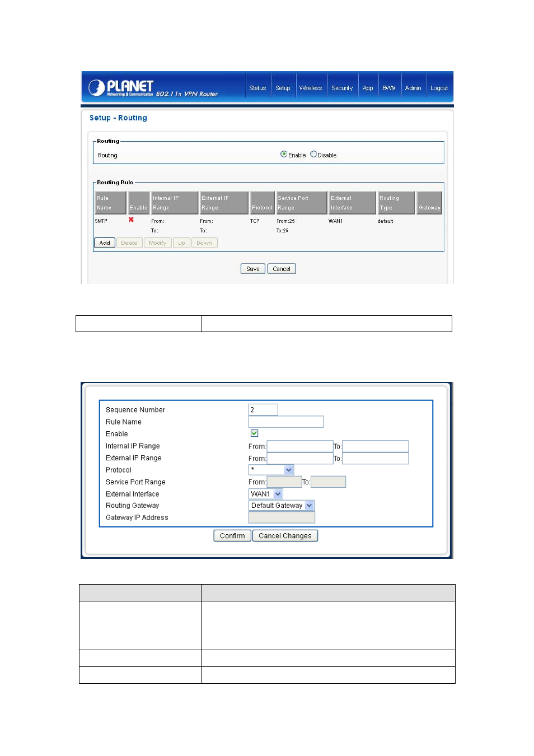Toggle the Enable checkbox in rule form
This screenshot has width=534, height=756.
pos(254,433)
